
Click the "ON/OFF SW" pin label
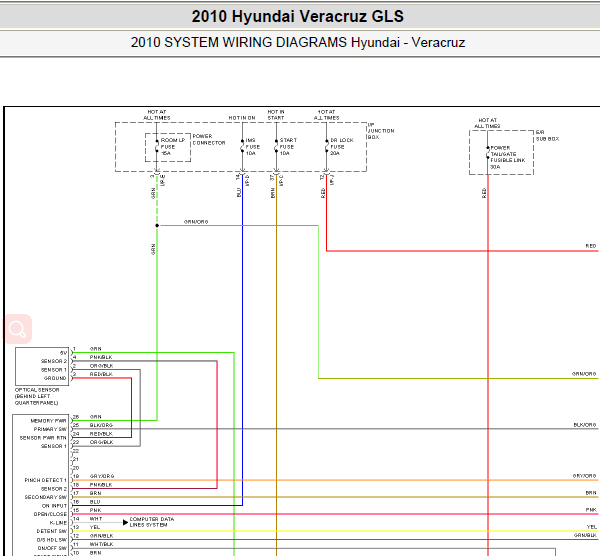tap(52, 548)
